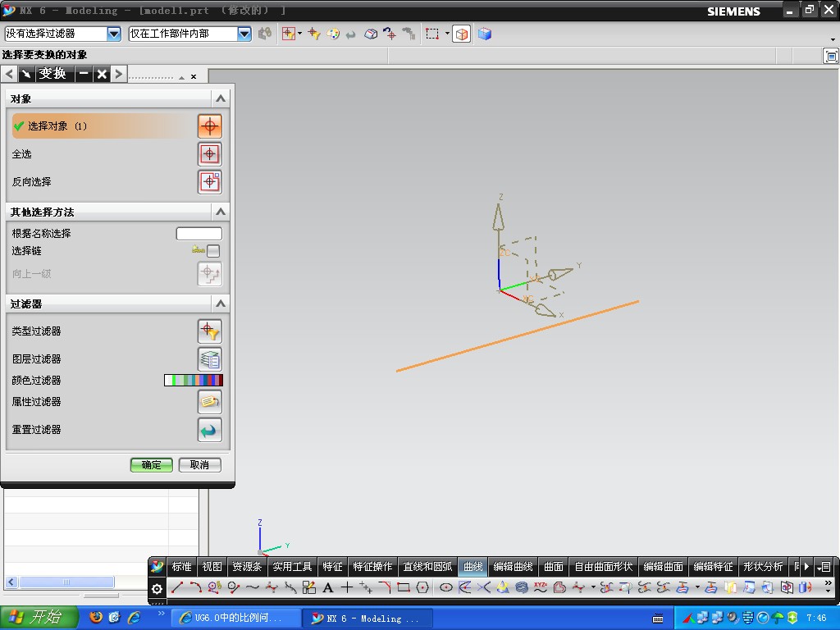Open the 类型过滤器 type filter icon

(209, 331)
